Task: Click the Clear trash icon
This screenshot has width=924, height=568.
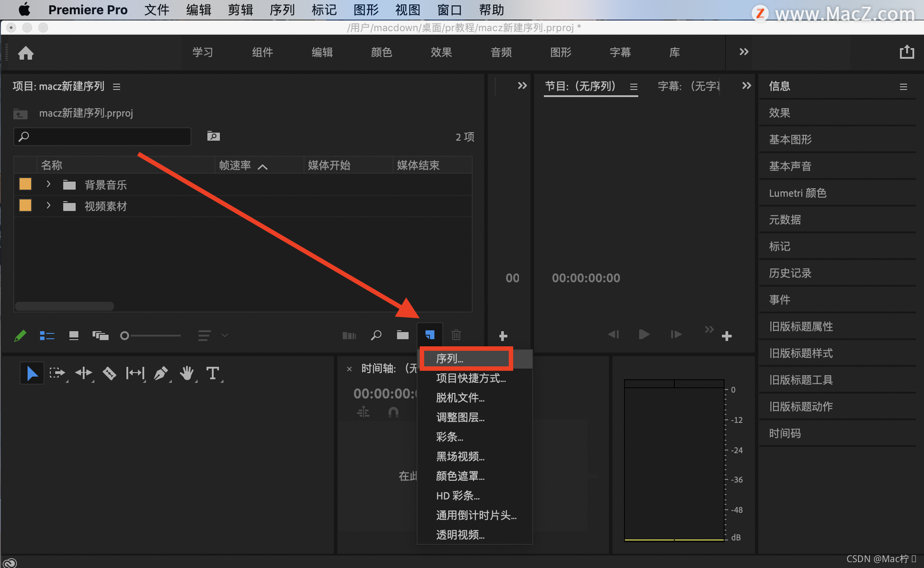Action: tap(456, 335)
